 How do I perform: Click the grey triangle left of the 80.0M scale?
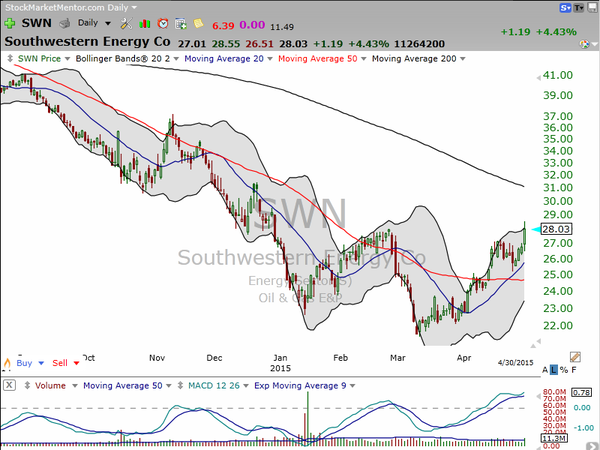click(x=538, y=396)
